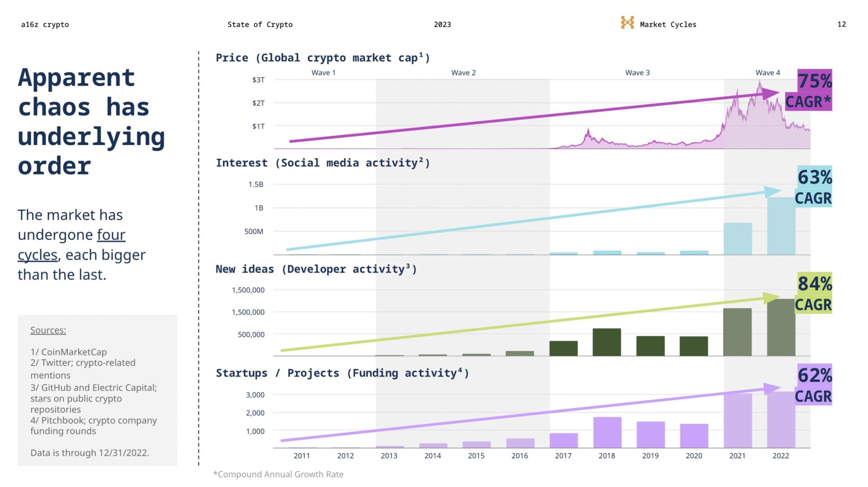Click the 2021 funding activity bar

[x=737, y=421]
